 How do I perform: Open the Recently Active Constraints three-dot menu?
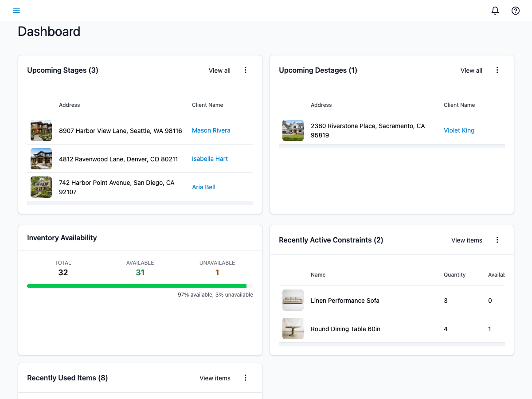(x=497, y=239)
